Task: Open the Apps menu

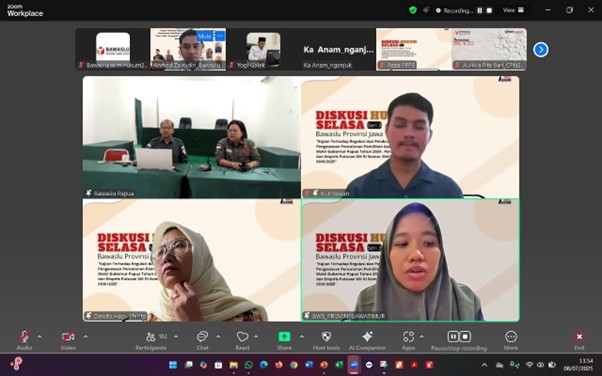Action: coord(408,340)
